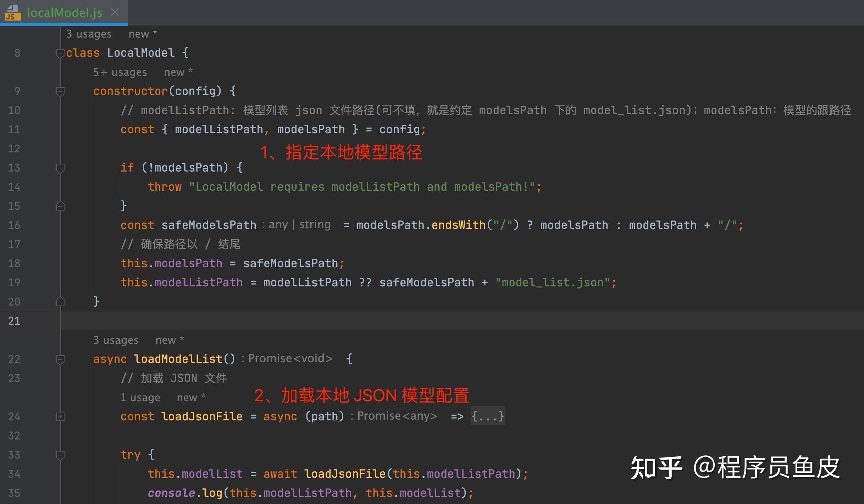Click the log method on line 35

tap(212, 493)
